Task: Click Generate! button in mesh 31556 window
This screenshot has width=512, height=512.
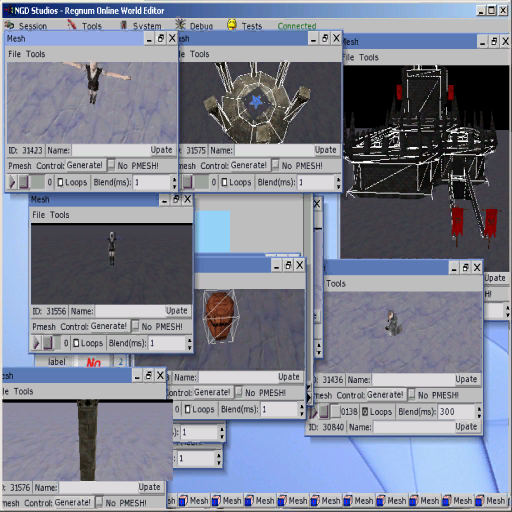Action: 109,326
